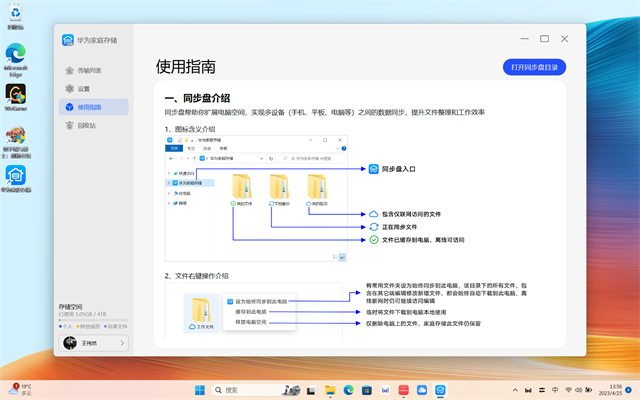Click the battery status icon

[x=589, y=390]
